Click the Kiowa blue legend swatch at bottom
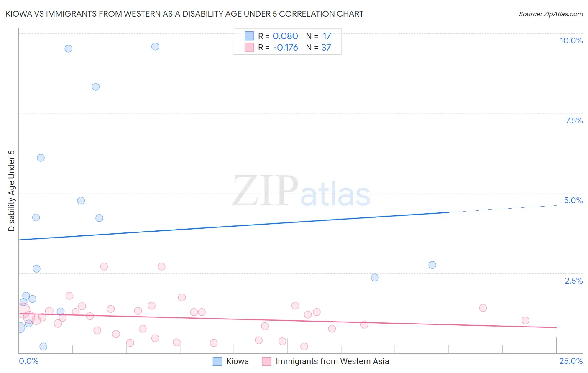 (x=217, y=361)
